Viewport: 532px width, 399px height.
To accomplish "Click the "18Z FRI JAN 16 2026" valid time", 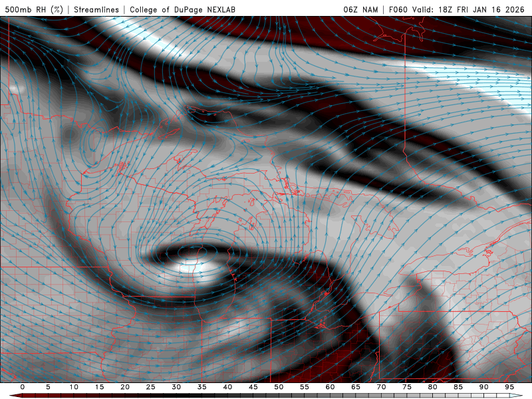I will (x=481, y=9).
